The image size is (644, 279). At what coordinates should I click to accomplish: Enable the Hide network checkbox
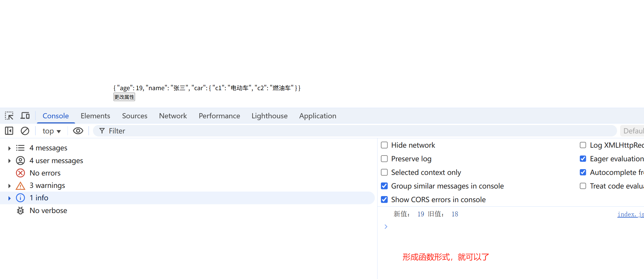click(384, 145)
